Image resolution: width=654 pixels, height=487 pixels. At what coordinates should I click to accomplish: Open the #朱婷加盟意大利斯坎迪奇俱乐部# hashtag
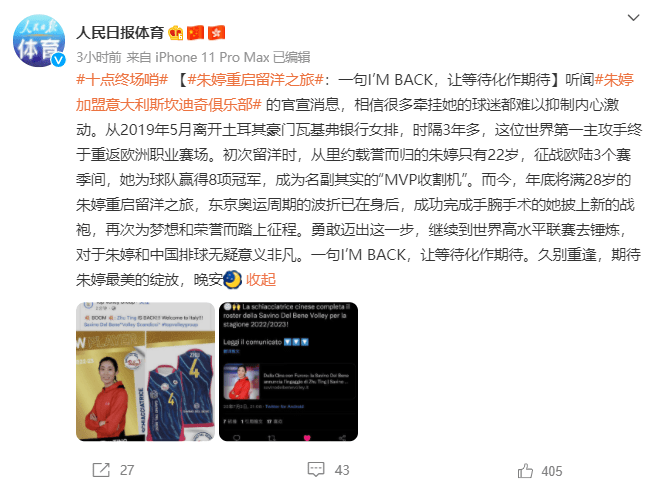[x=355, y=92]
